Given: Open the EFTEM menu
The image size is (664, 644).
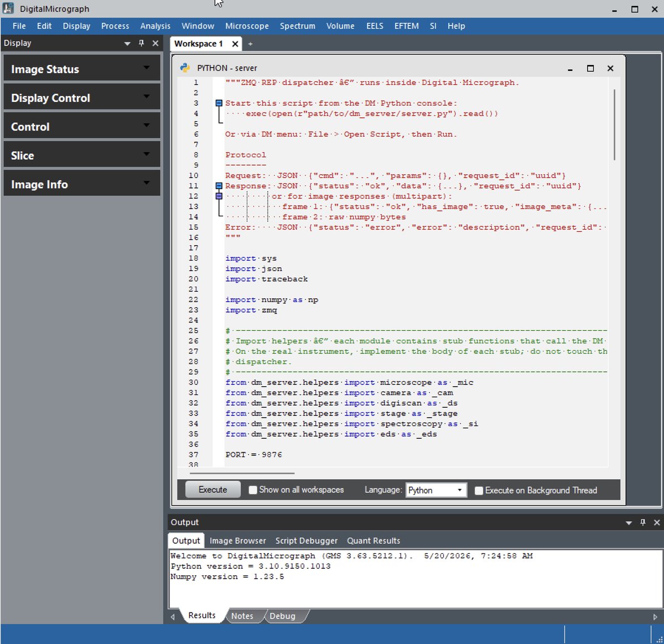Looking at the screenshot, I should pos(407,26).
